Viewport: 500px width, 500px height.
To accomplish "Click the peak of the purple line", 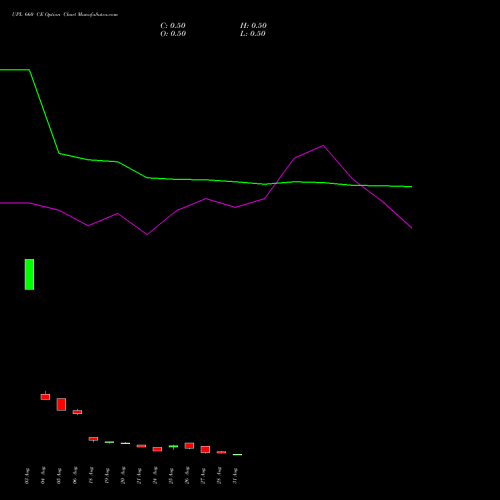I will pos(323,145).
